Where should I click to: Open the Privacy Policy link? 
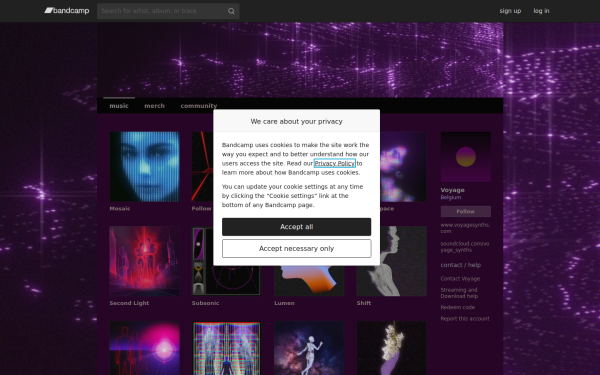pos(334,163)
